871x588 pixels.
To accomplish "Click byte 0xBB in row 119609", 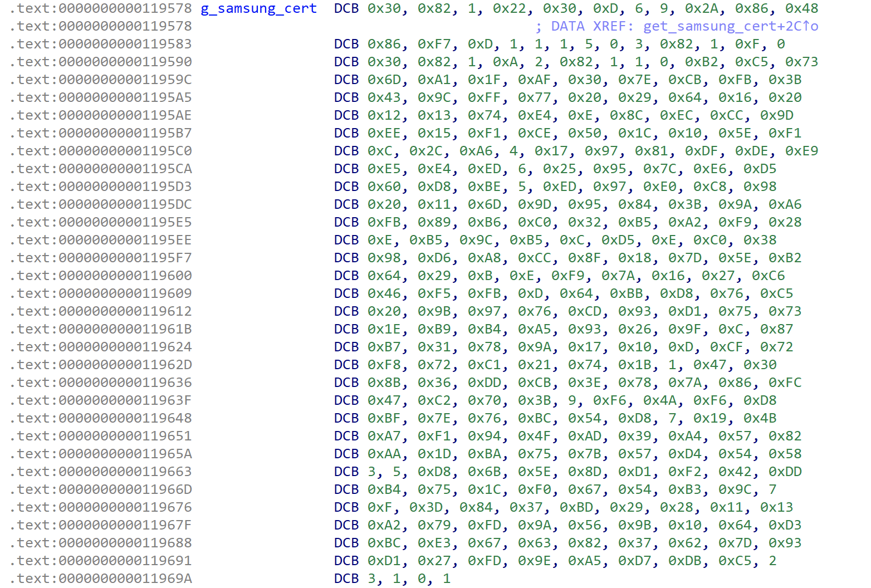I will [x=627, y=293].
